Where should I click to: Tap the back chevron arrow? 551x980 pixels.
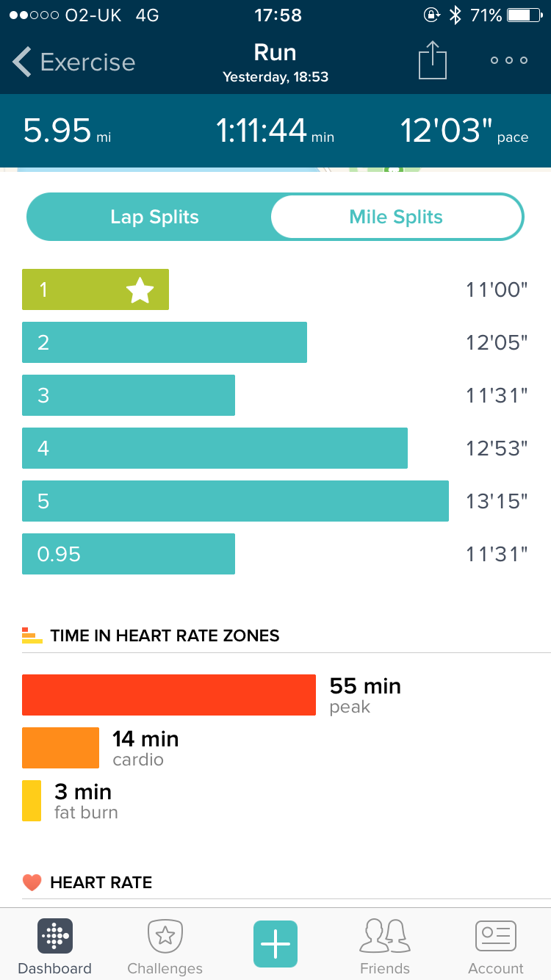[x=22, y=62]
